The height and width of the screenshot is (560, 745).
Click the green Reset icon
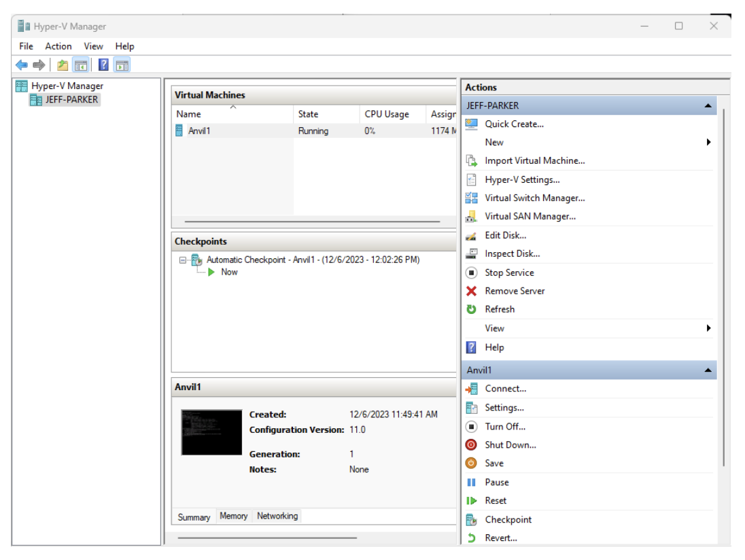(471, 501)
